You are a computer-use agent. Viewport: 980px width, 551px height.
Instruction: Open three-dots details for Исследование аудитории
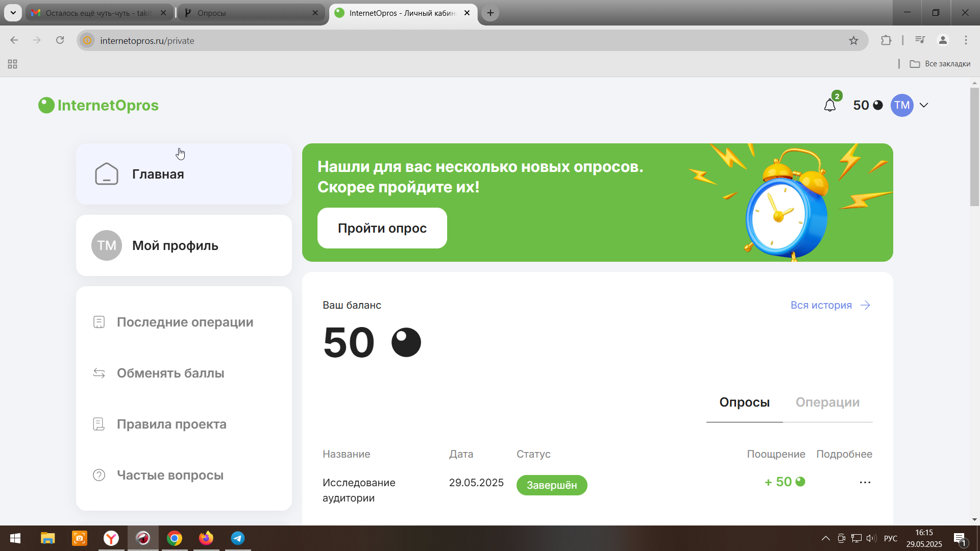(x=865, y=483)
